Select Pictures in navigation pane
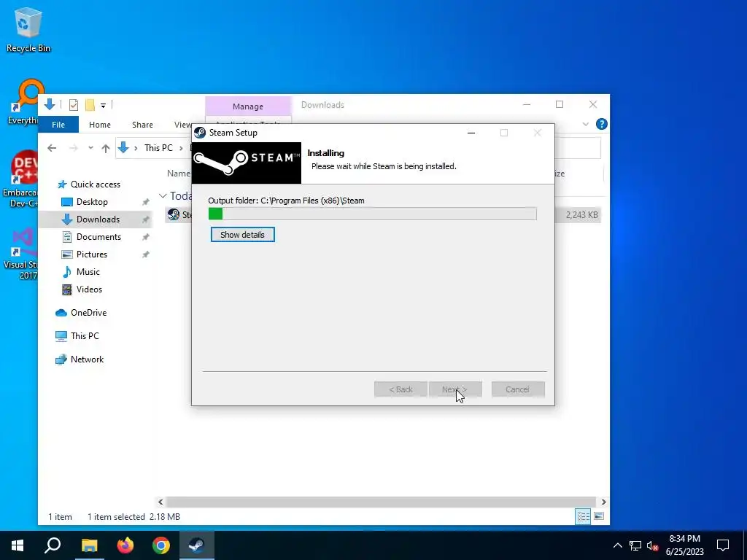The height and width of the screenshot is (560, 747). 91,254
